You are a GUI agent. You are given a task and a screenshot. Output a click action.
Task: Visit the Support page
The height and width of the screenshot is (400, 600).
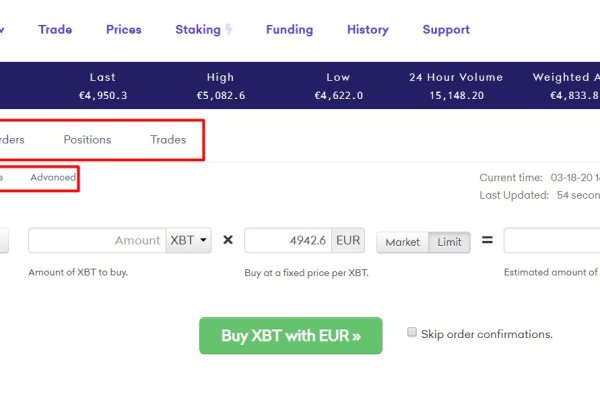coord(446,30)
